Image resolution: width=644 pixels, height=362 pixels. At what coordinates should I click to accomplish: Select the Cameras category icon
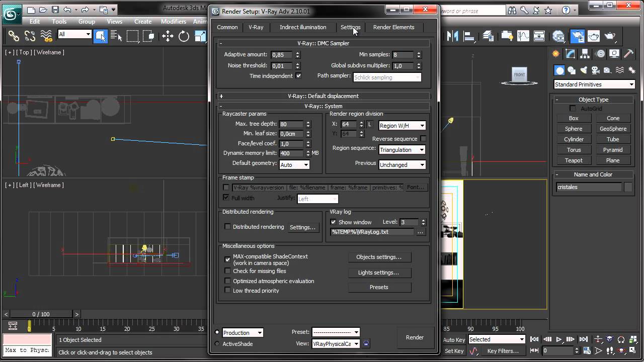[596, 70]
